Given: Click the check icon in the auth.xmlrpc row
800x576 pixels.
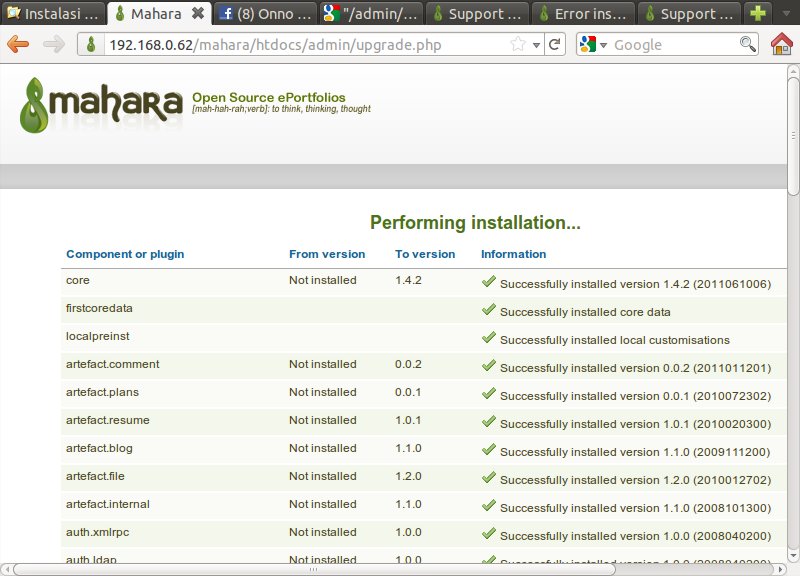Looking at the screenshot, I should pos(489,534).
